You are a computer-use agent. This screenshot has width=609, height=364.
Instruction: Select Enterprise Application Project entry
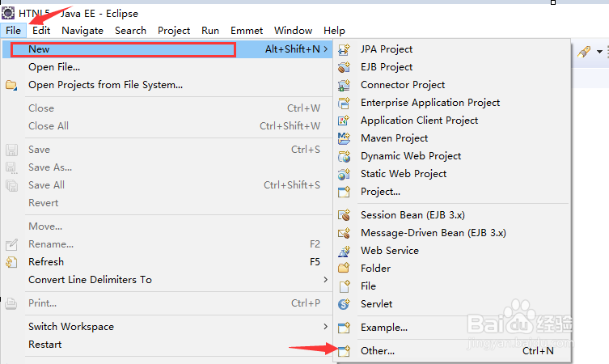point(430,103)
